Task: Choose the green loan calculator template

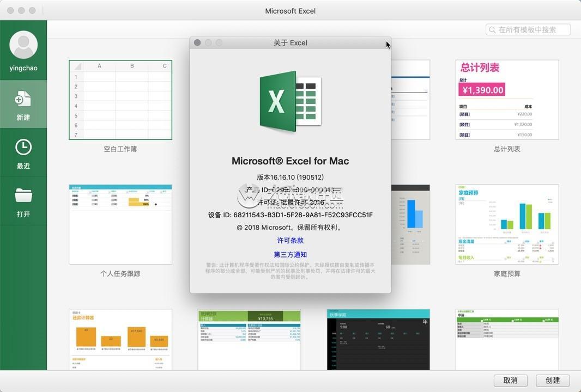Action: pos(249,340)
